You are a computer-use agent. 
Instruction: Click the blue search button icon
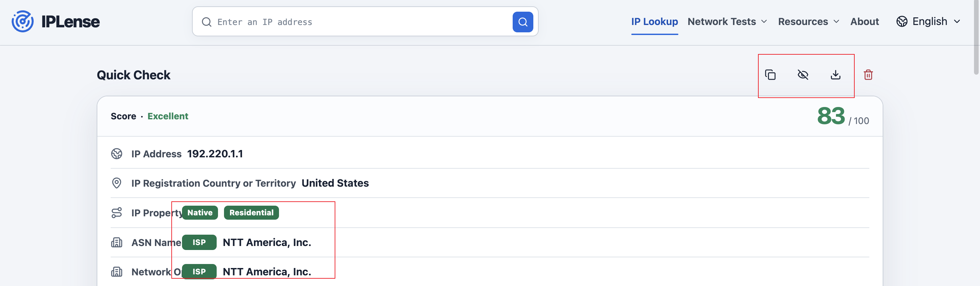coord(523,22)
